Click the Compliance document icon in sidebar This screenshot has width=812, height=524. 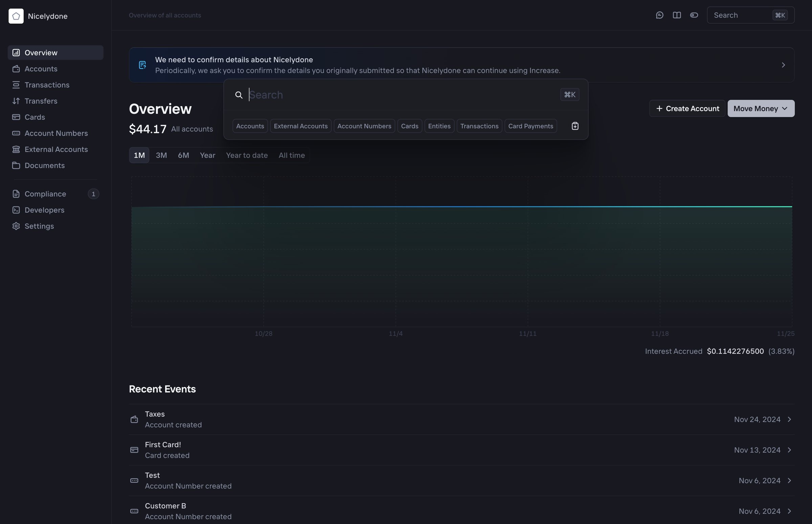(16, 194)
